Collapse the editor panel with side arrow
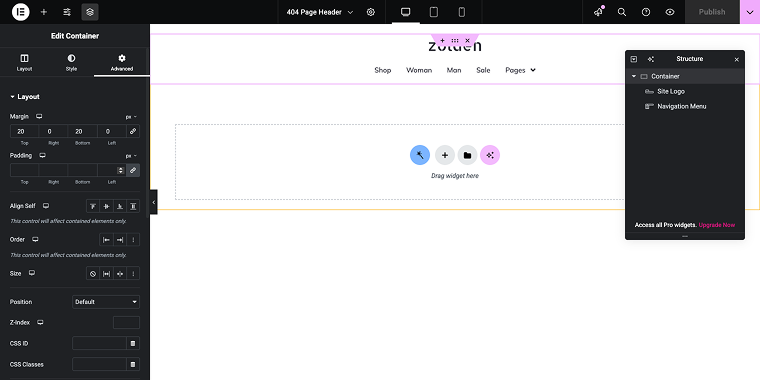 point(153,202)
